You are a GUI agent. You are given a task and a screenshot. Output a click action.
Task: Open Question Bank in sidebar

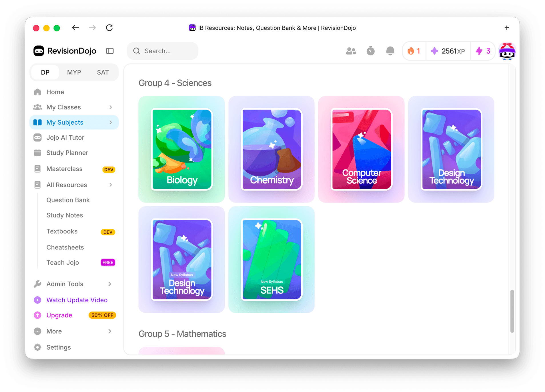68,200
